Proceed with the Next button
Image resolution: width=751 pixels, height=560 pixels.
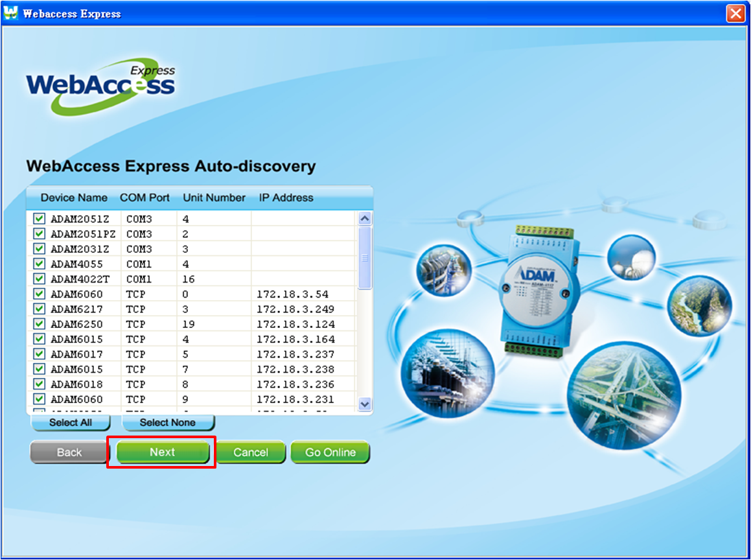163,452
